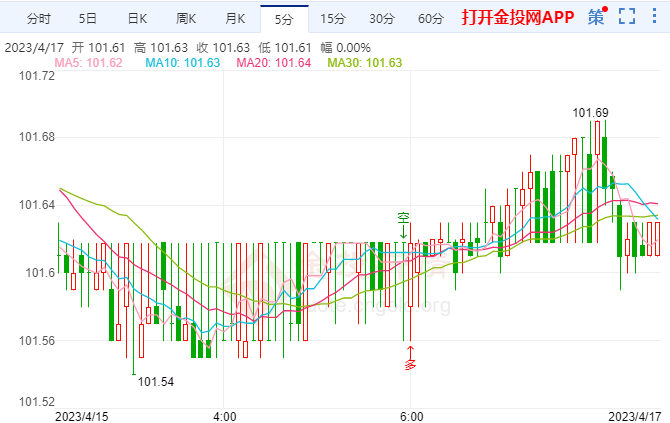Click the 101.64 y-axis label
The image size is (670, 423).
tap(37, 205)
